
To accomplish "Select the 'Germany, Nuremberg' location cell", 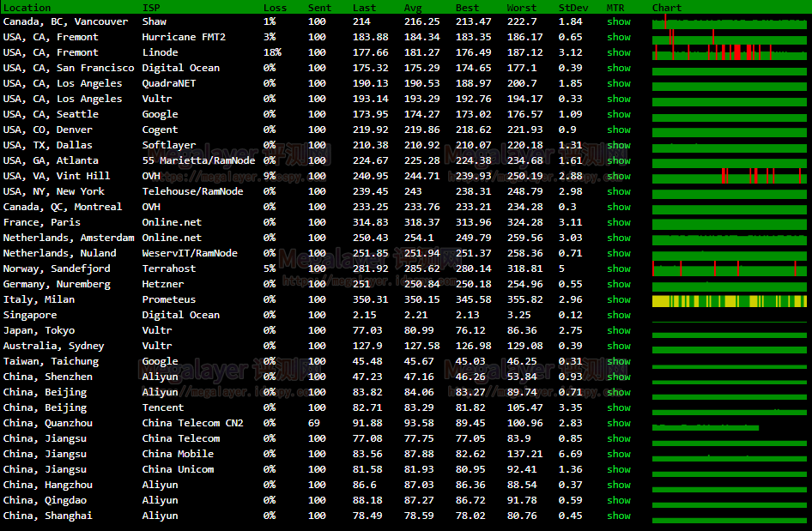I will [57, 284].
